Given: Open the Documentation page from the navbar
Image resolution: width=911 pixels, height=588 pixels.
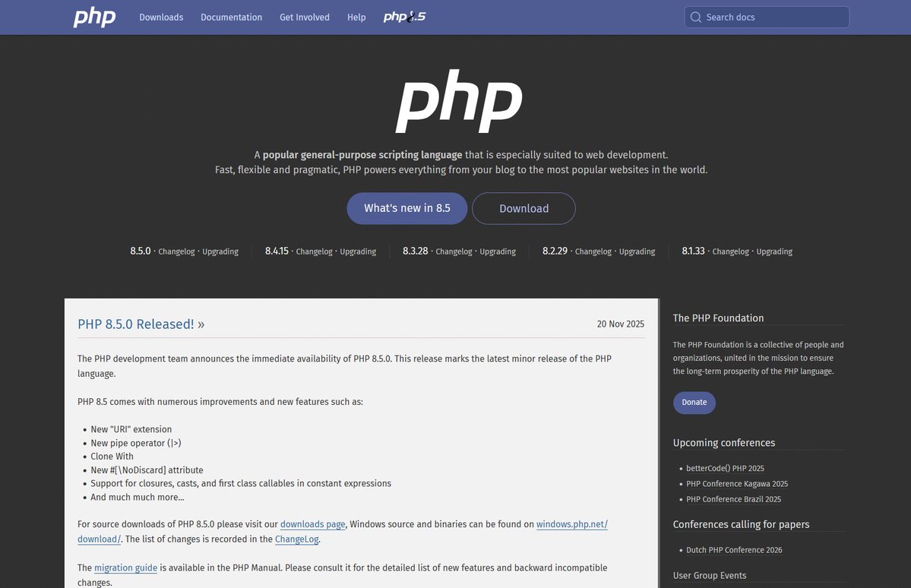Looking at the screenshot, I should [231, 17].
